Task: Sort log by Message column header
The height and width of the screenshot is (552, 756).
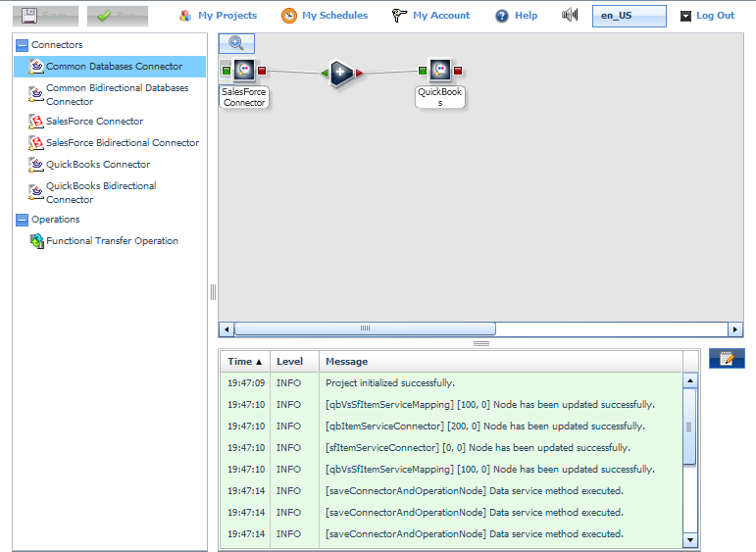Action: (x=500, y=362)
